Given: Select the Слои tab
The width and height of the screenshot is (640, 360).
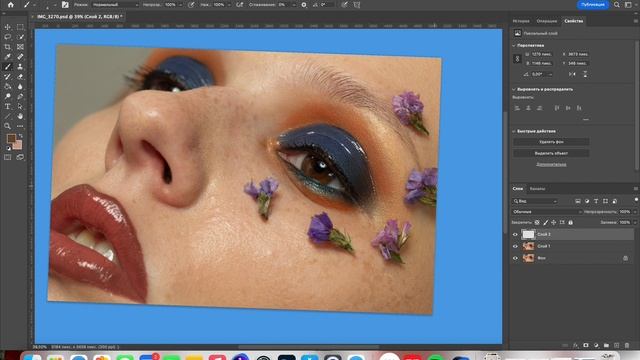Looking at the screenshot, I should (x=518, y=189).
